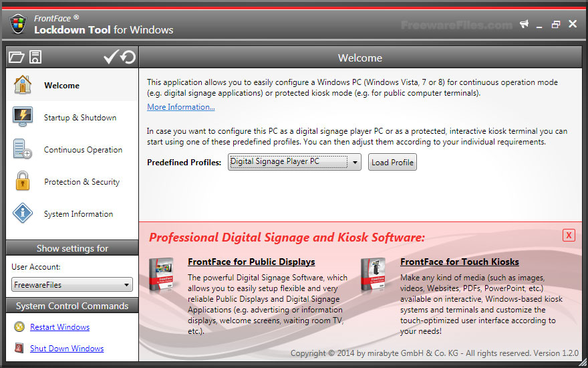Open the More Information link
The width and height of the screenshot is (588, 368).
(181, 107)
